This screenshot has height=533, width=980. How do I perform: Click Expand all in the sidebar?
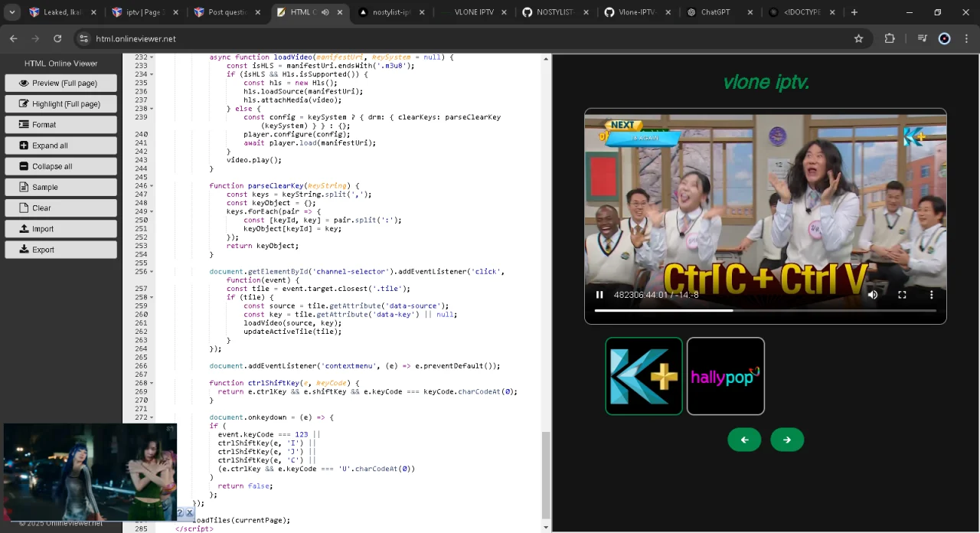point(60,146)
